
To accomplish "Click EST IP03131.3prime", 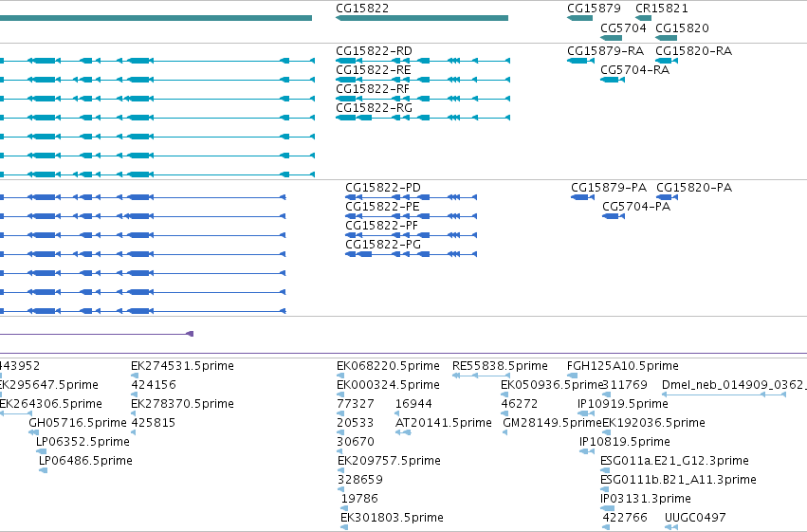I will coord(646,499).
